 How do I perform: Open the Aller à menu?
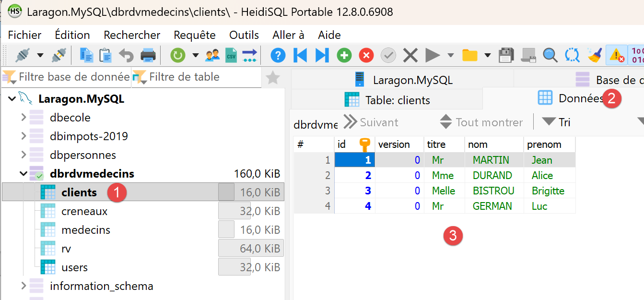point(288,35)
